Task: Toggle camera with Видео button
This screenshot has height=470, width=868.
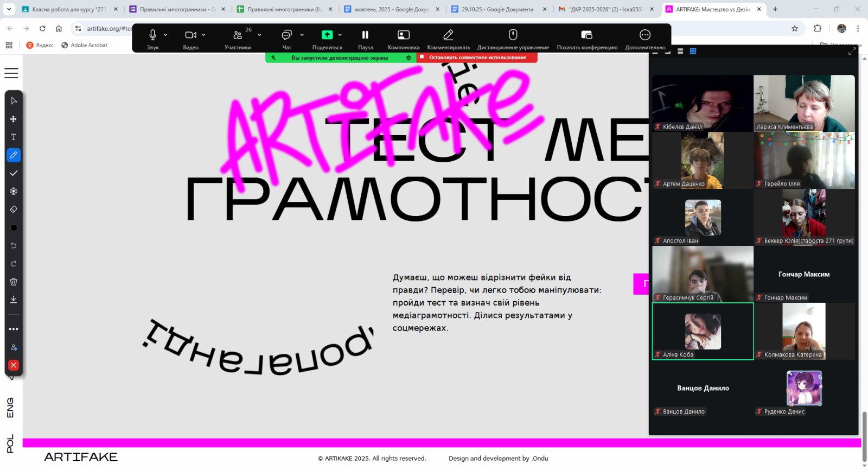Action: pos(190,39)
